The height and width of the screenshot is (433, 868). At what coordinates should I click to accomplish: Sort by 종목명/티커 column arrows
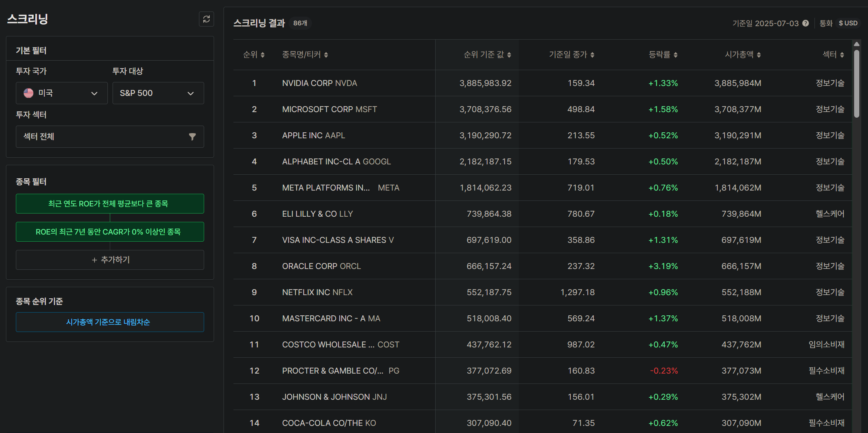[326, 55]
